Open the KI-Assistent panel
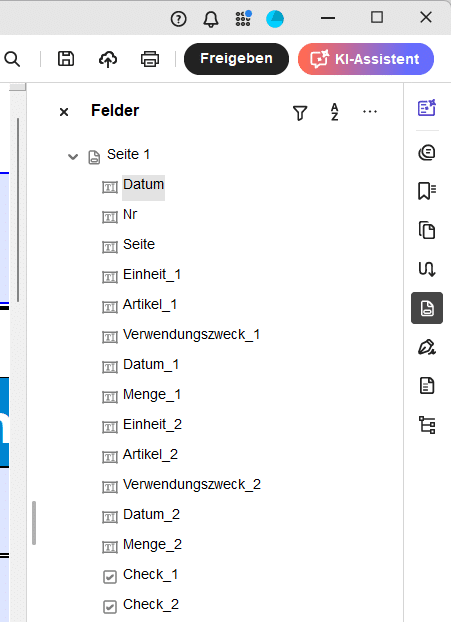The width and height of the screenshot is (451, 622). pos(366,59)
